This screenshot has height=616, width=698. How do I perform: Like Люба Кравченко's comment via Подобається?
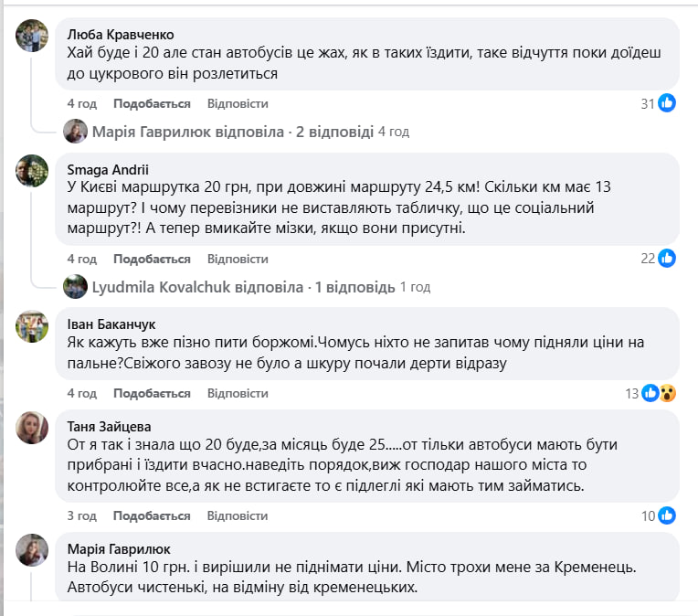pos(152,103)
